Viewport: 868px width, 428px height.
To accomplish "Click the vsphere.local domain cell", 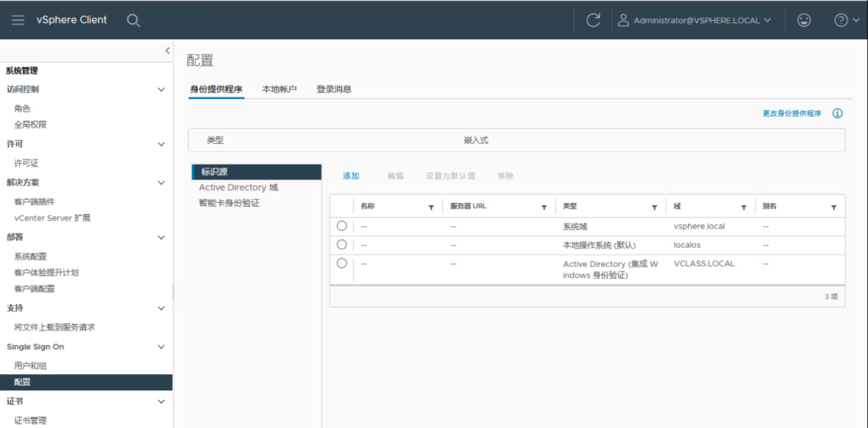I will [x=699, y=226].
